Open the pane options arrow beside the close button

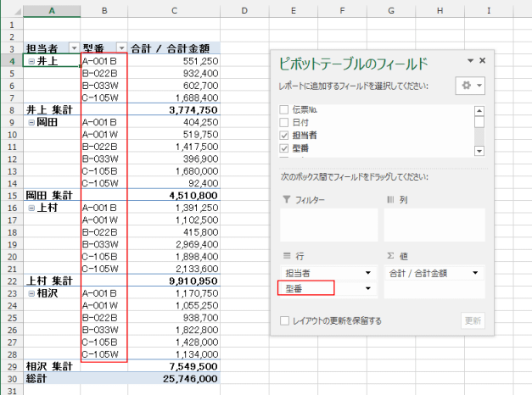coord(470,61)
